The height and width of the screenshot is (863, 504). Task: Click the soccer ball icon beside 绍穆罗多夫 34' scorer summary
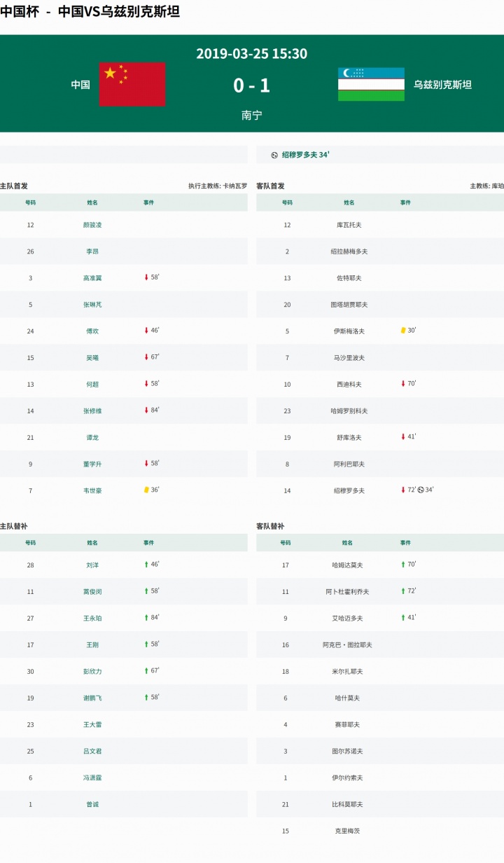point(274,155)
